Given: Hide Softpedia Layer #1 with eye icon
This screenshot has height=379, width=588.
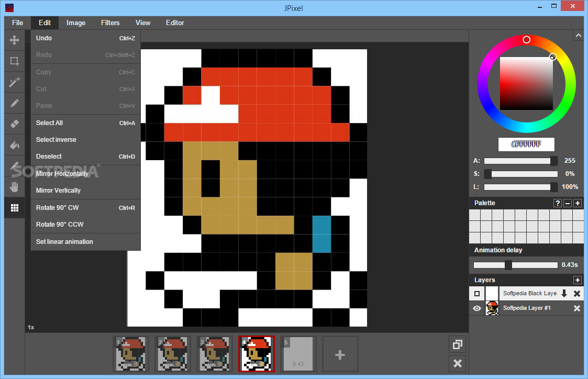Looking at the screenshot, I should [x=477, y=308].
